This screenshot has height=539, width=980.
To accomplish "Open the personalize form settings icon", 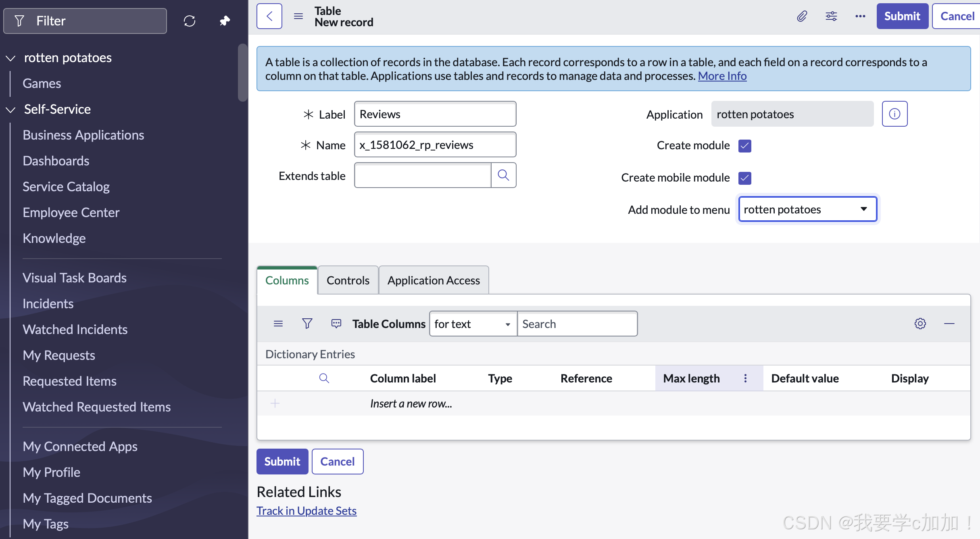I will point(831,16).
